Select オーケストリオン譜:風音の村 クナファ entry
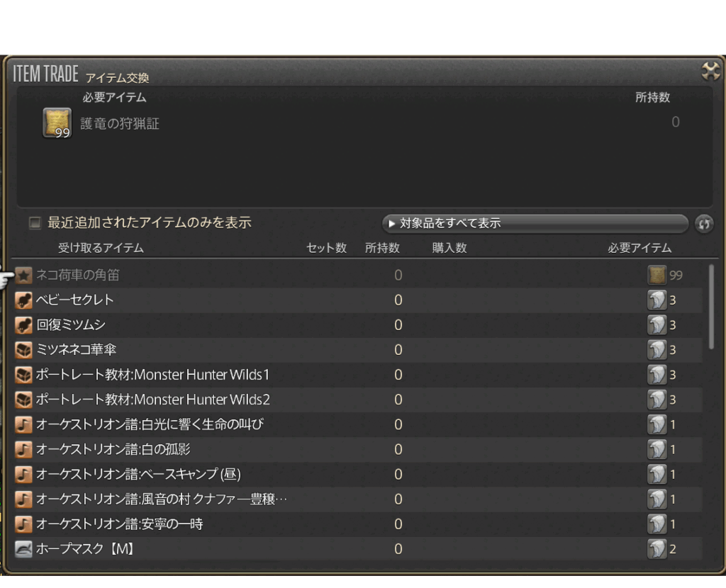726x588 pixels. pyautogui.click(x=161, y=499)
